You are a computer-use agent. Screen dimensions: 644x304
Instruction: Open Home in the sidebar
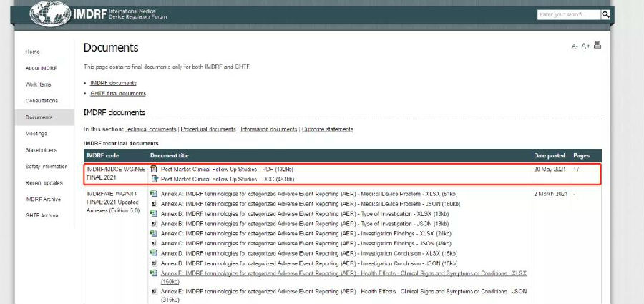click(32, 52)
